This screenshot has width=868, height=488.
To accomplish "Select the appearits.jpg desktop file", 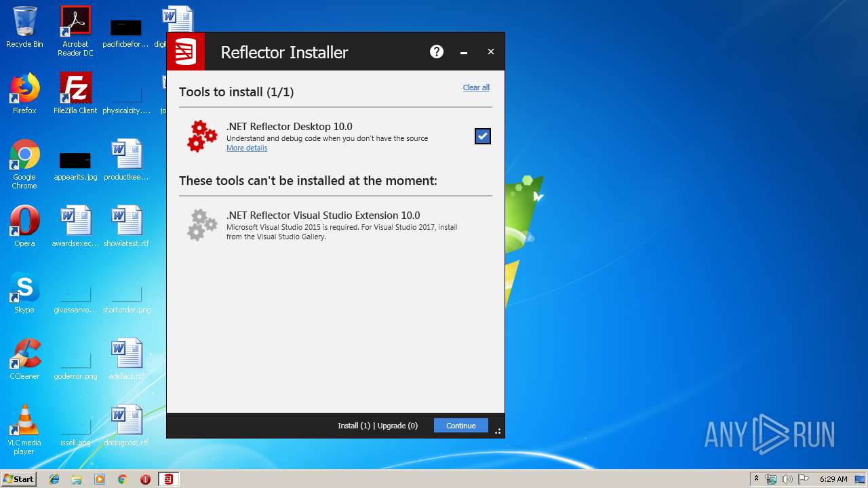I will [x=75, y=165].
